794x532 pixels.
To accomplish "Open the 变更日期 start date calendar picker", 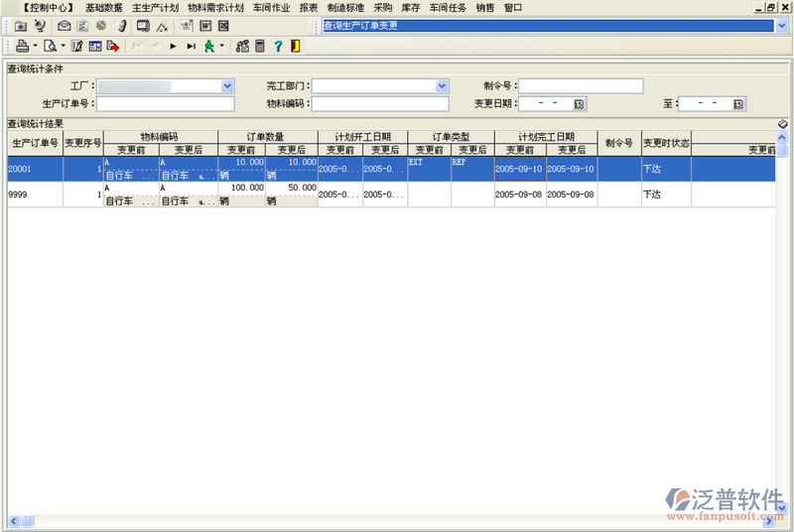I will [580, 104].
